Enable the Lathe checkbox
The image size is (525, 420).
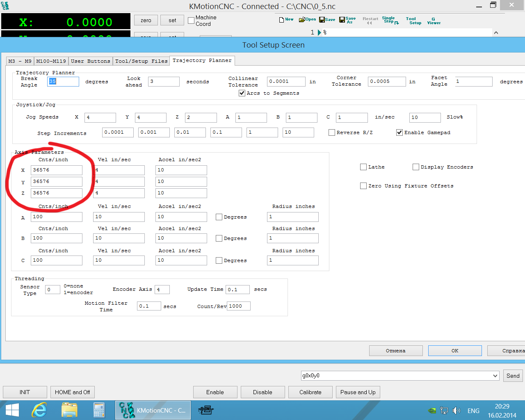(x=363, y=167)
